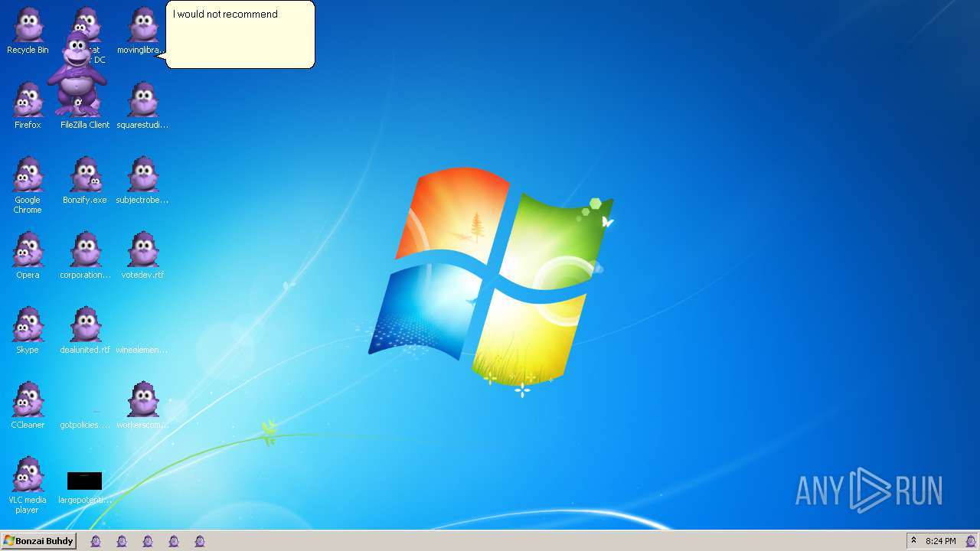Select the Recycle Bin desktop icon

coord(28,31)
